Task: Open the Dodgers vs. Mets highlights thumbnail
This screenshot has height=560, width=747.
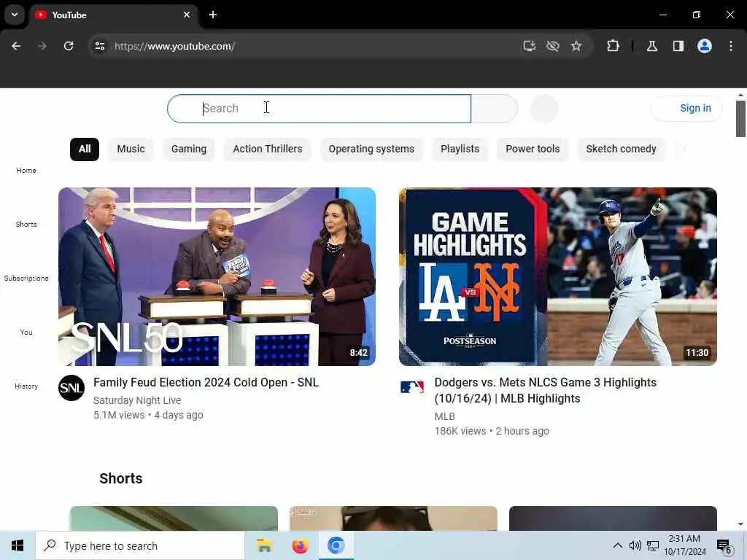Action: (558, 276)
